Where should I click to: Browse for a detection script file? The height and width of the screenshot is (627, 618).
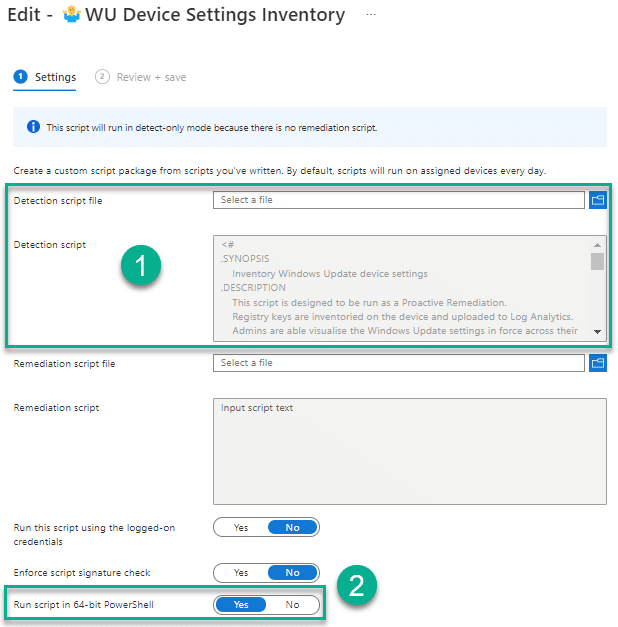pos(598,200)
